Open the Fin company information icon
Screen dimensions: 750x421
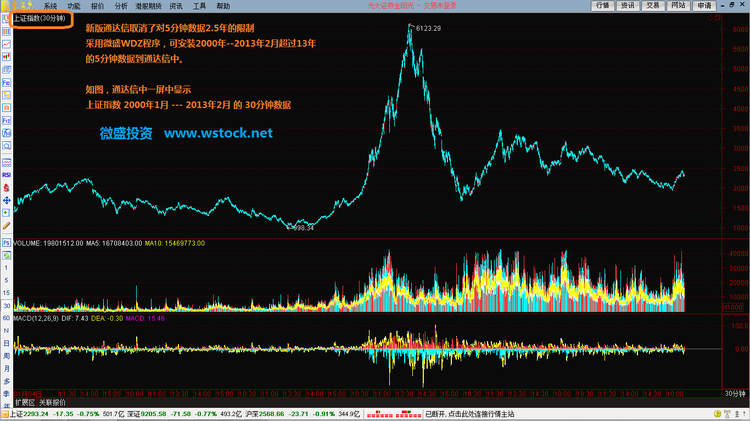click(x=6, y=83)
